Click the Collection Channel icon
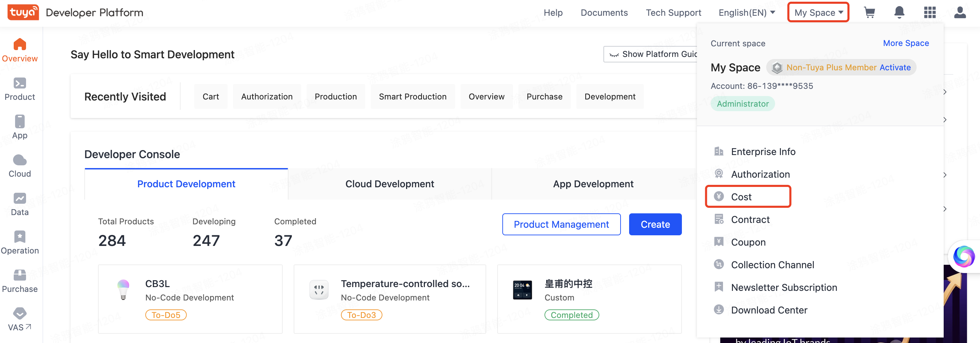Image resolution: width=980 pixels, height=343 pixels. tap(719, 264)
